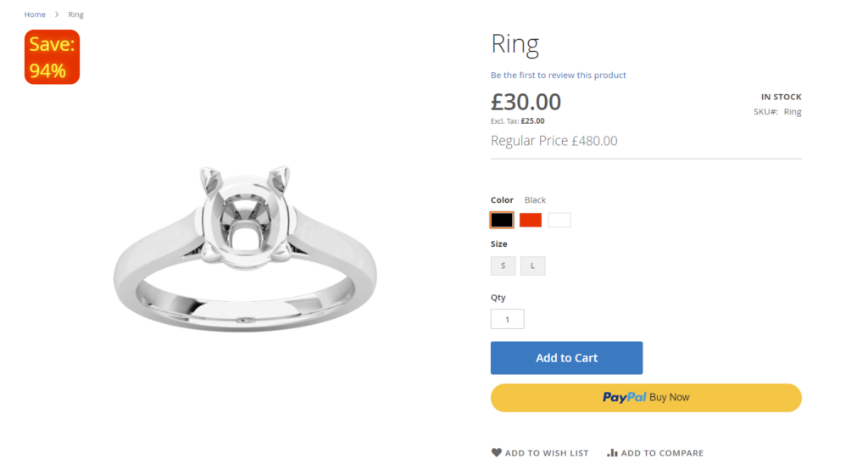Select size S option
868x464 pixels.
tap(503, 266)
